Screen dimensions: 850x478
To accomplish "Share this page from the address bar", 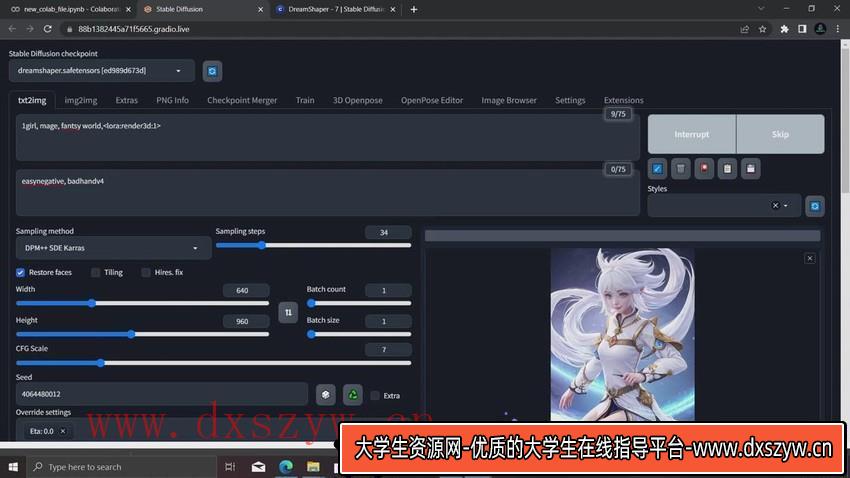I will click(x=745, y=29).
